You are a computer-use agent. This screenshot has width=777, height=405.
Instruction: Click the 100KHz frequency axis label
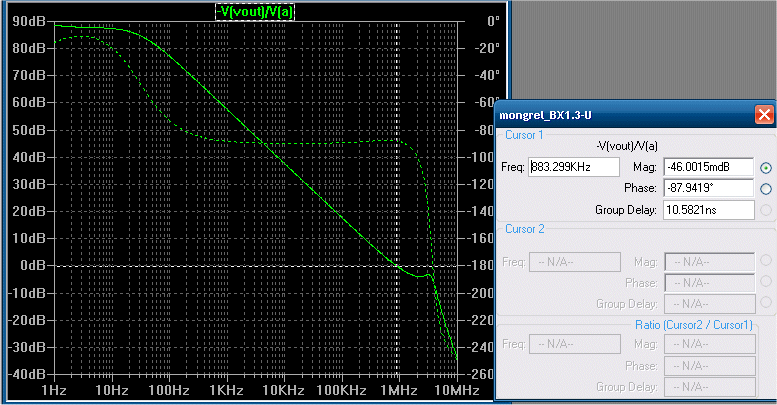341,391
